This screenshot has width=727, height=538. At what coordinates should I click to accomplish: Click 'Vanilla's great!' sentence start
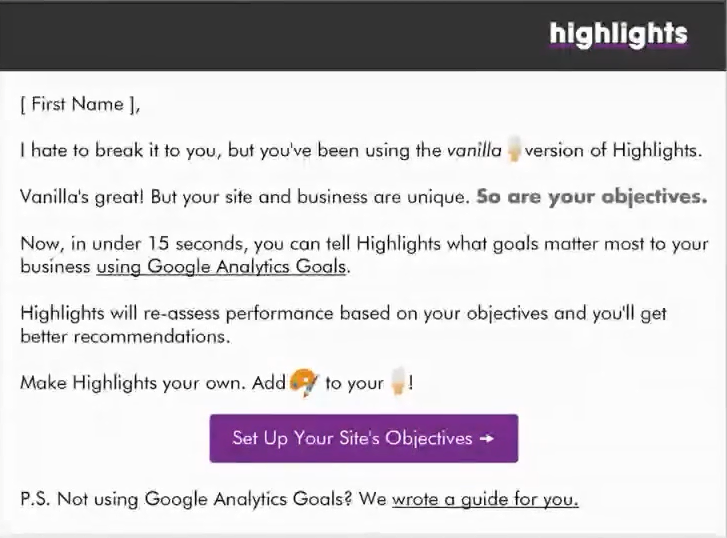point(82,197)
